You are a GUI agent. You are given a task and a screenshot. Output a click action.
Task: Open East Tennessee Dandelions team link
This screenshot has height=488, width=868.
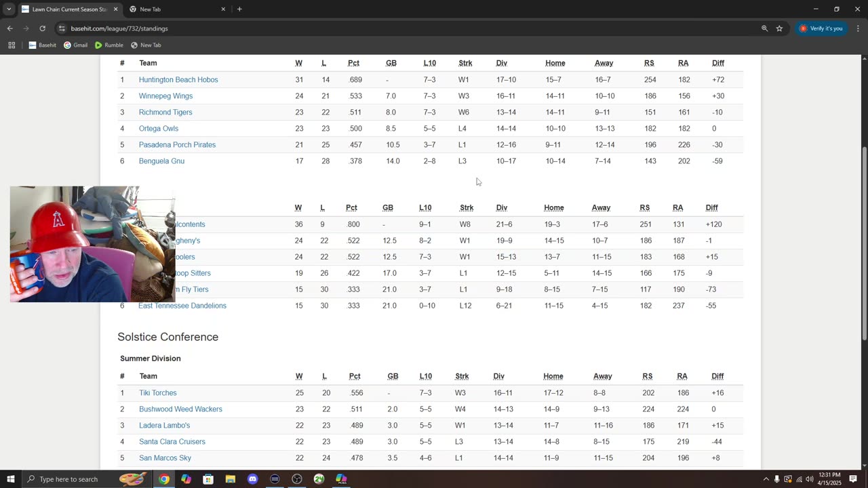(182, 306)
